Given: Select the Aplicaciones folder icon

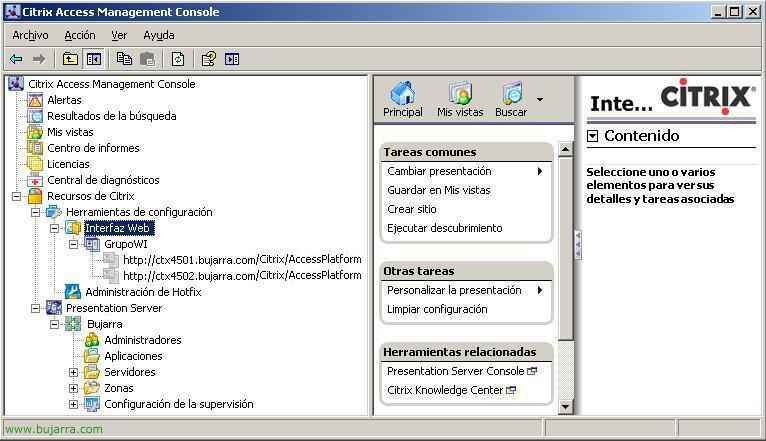Looking at the screenshot, I should click(x=92, y=356).
